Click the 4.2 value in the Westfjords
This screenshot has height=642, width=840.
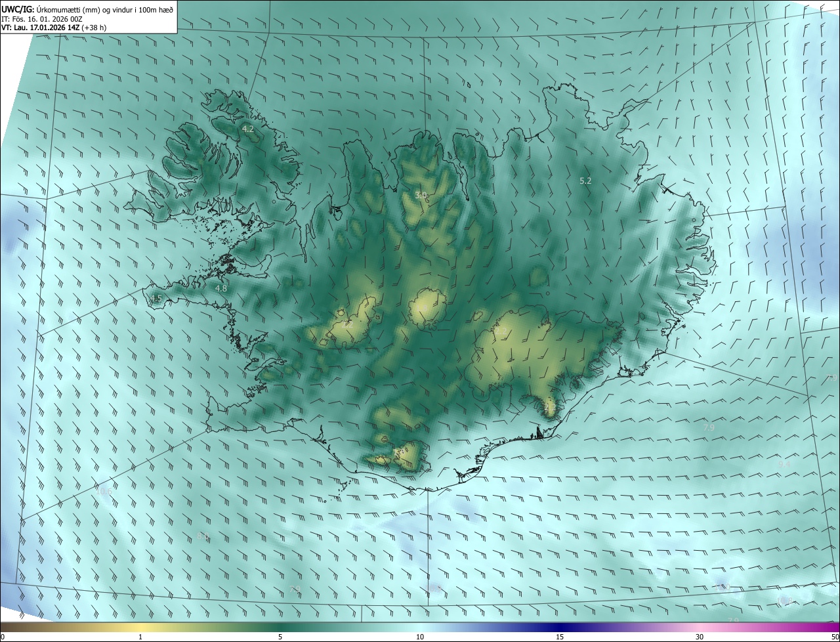pyautogui.click(x=248, y=129)
